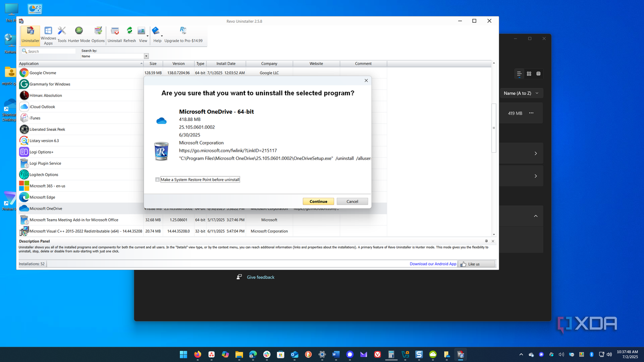This screenshot has height=362, width=644.
Task: Collapse the expanded section in Settings window
Action: [535, 216]
